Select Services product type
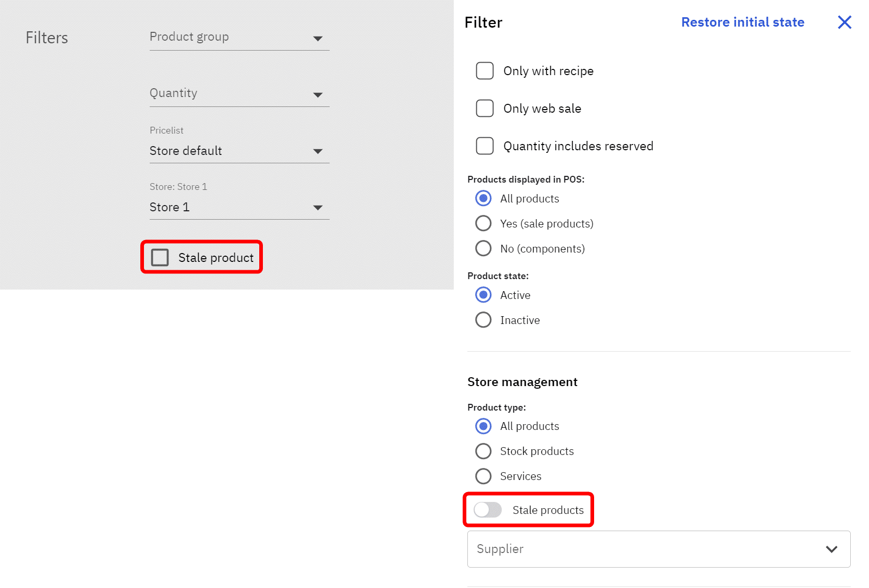Image resolution: width=869 pixels, height=588 pixels. point(484,476)
